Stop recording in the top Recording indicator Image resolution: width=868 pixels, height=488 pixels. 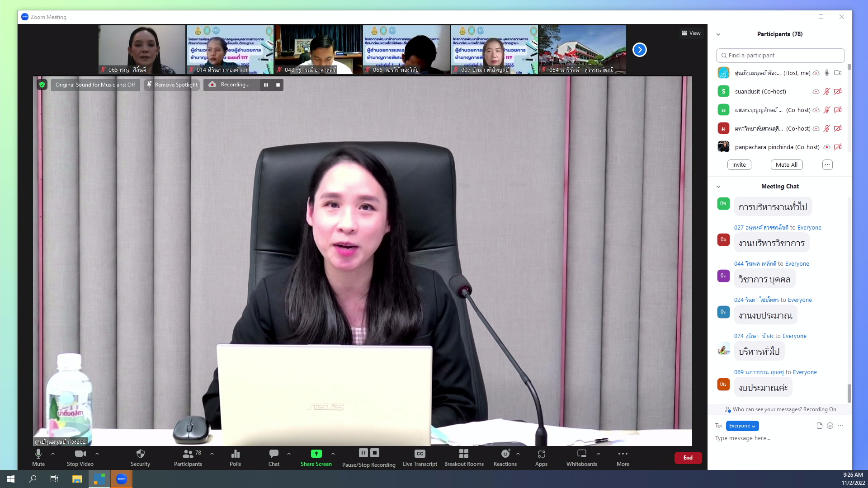click(278, 84)
